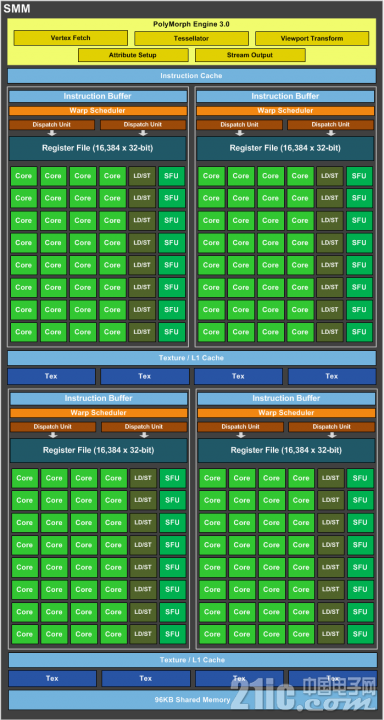The width and height of the screenshot is (384, 720).
Task: Select the Tessellator block
Action: (x=192, y=38)
